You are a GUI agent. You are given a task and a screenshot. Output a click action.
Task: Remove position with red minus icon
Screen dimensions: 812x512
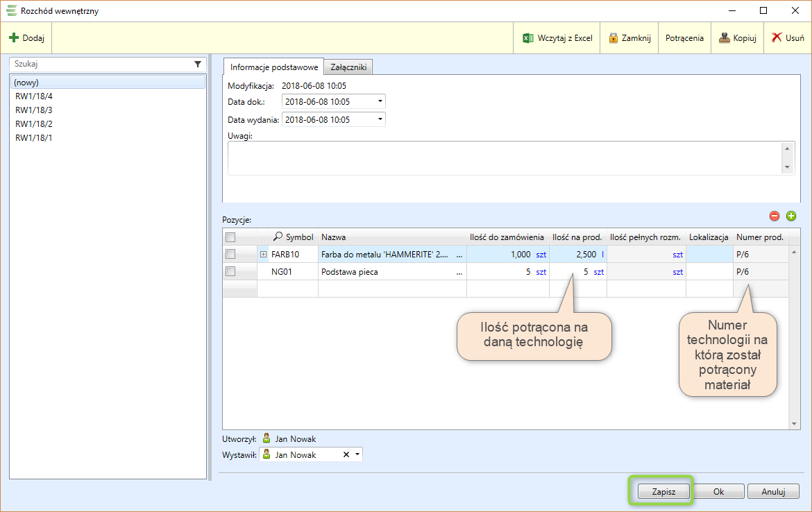coord(775,216)
